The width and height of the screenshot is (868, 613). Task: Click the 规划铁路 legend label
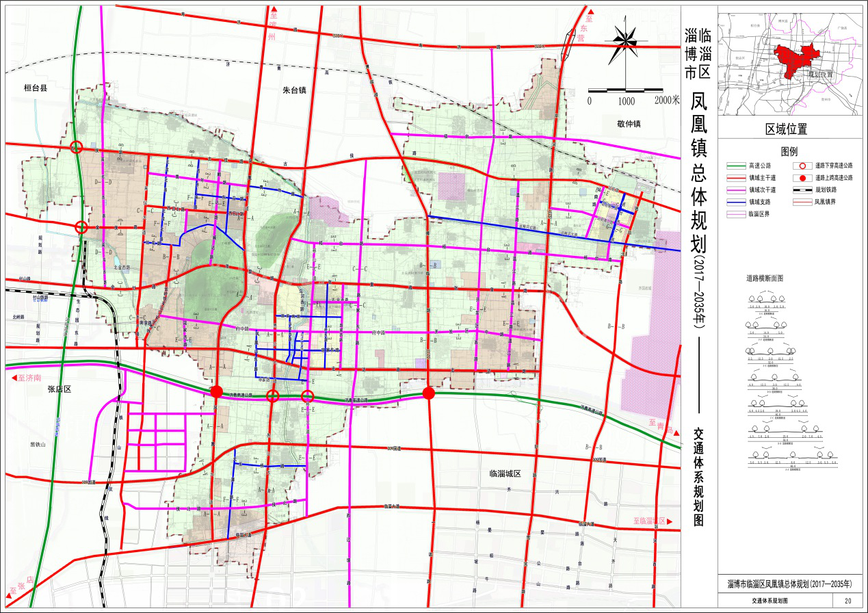[826, 190]
